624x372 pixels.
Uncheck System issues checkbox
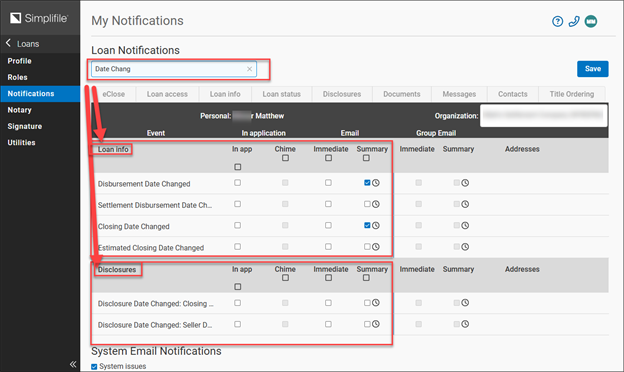(x=94, y=366)
